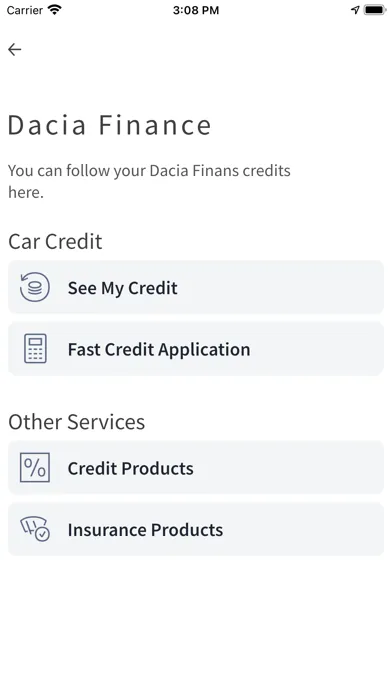Click the Dacia Finans credits description text
The width and height of the screenshot is (392, 696).
point(149,182)
